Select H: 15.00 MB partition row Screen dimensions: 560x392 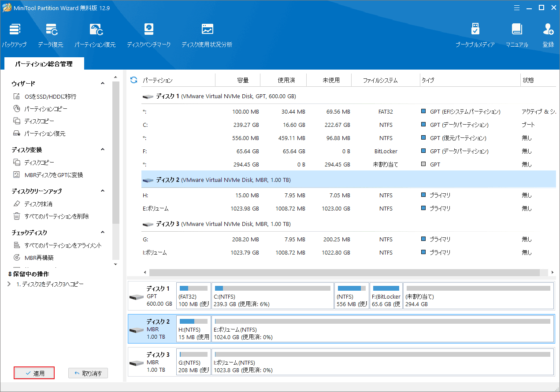pyautogui.click(x=349, y=195)
